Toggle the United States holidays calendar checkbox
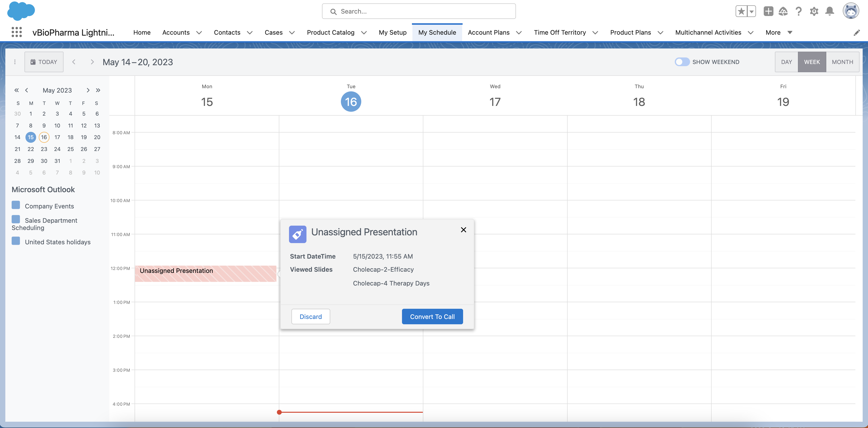The width and height of the screenshot is (868, 428). point(16,241)
